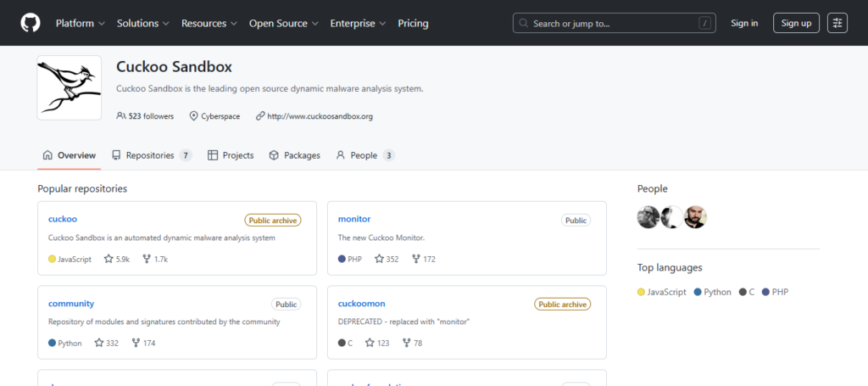Filter by Python in Top languages

[712, 292]
